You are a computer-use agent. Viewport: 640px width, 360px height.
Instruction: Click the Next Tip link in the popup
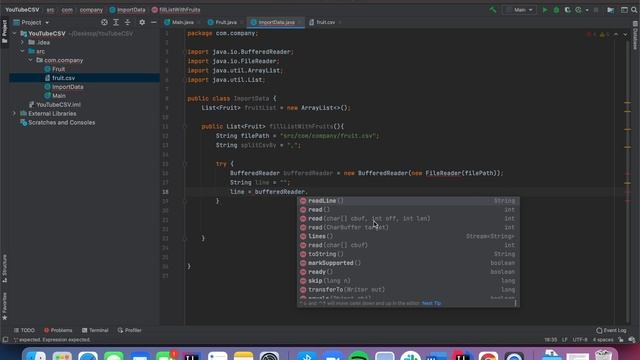(431, 303)
